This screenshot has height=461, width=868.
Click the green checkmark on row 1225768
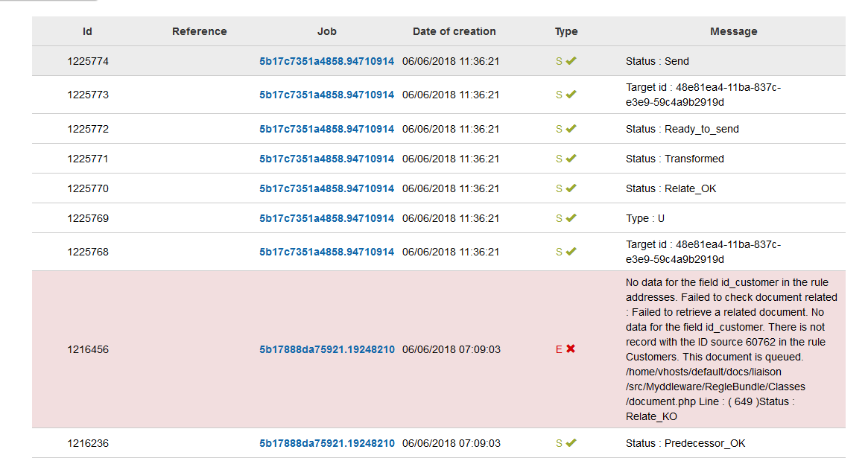tap(569, 252)
